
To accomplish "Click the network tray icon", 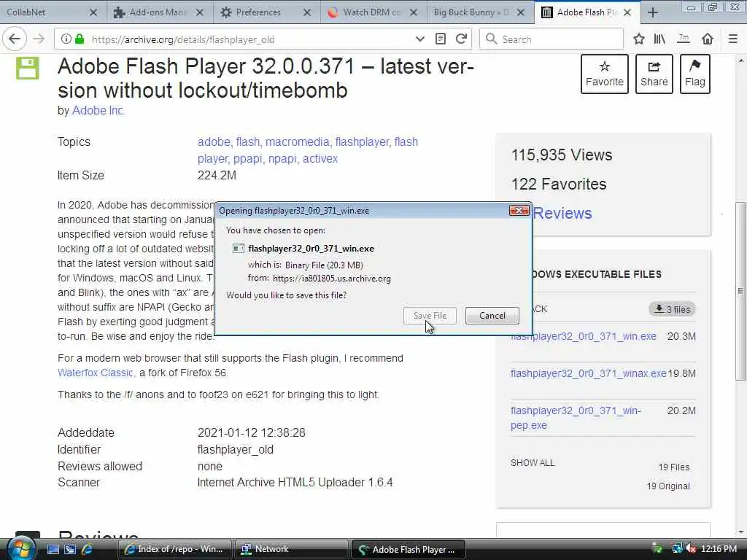I will pyautogui.click(x=677, y=549).
